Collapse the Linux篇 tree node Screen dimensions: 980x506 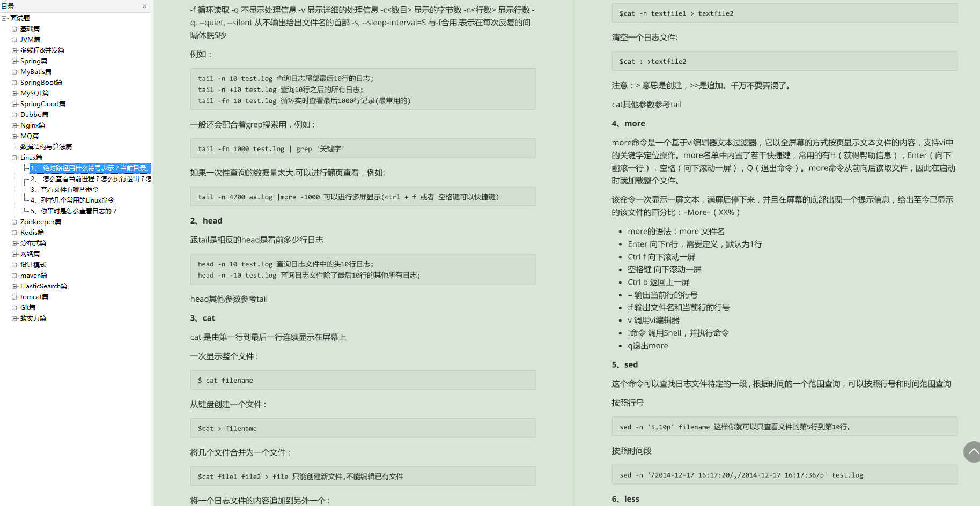click(14, 157)
